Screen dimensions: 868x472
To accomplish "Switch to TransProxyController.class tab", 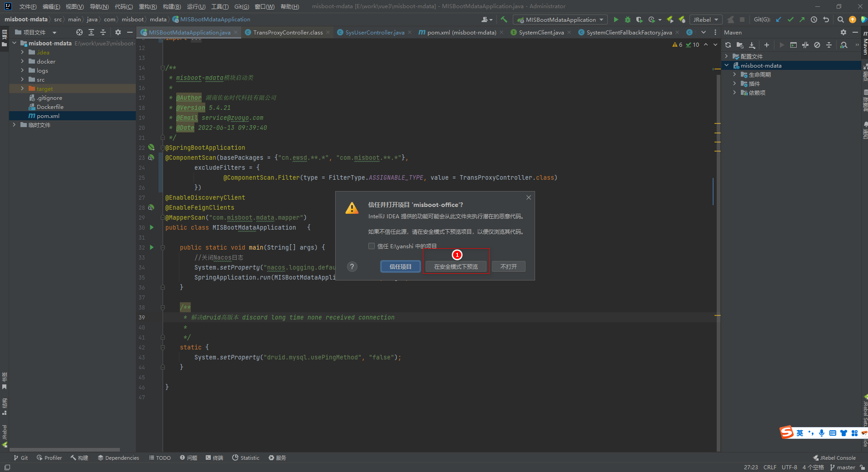I will (288, 32).
